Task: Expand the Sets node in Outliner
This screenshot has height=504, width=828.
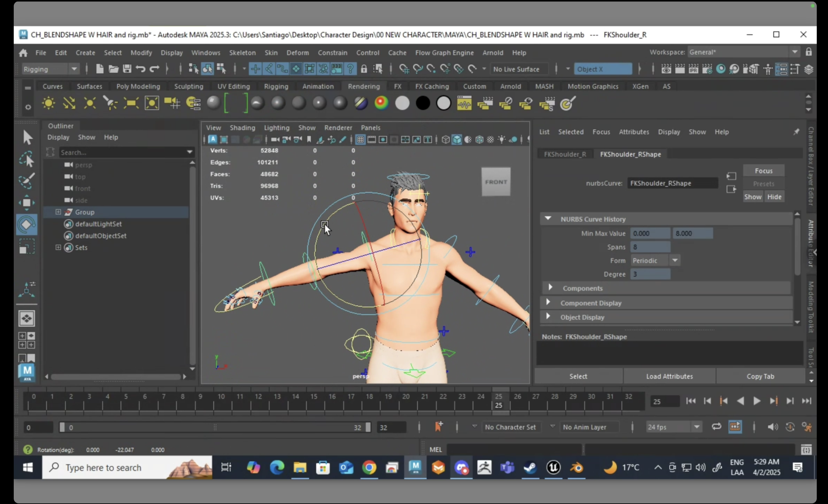Action: coord(58,248)
